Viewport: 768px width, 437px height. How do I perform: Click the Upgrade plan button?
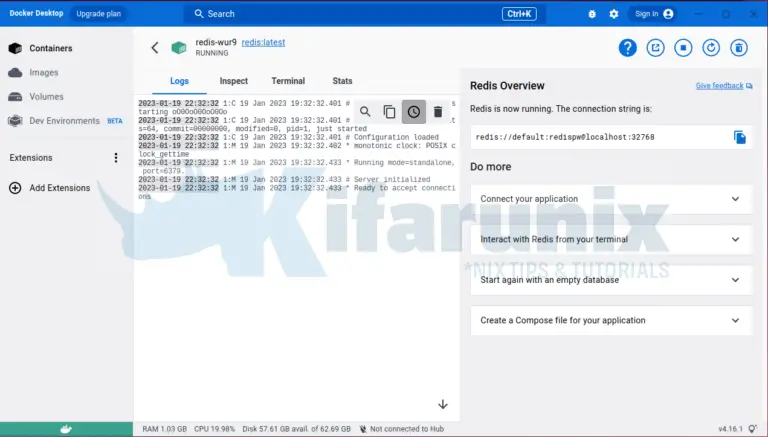coord(100,14)
